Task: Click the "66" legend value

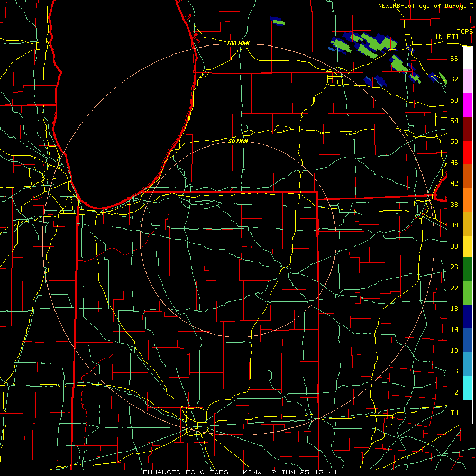Action: pos(454,58)
